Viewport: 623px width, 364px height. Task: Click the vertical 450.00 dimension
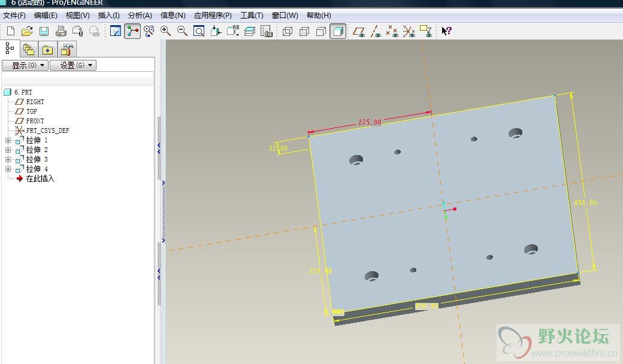point(586,202)
